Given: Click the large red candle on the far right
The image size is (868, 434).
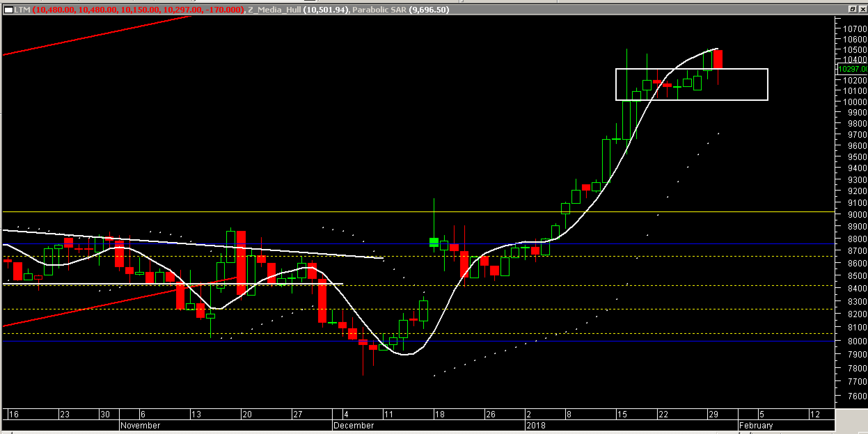Looking at the screenshot, I should (718, 59).
